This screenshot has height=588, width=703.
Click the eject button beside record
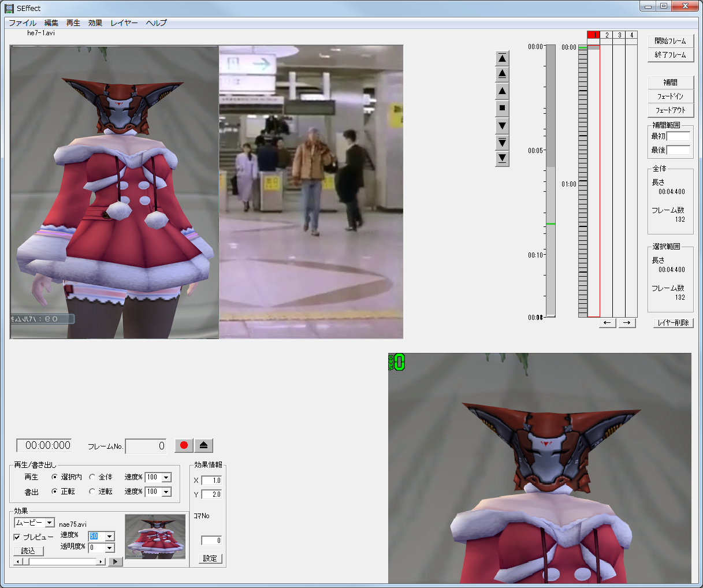203,445
